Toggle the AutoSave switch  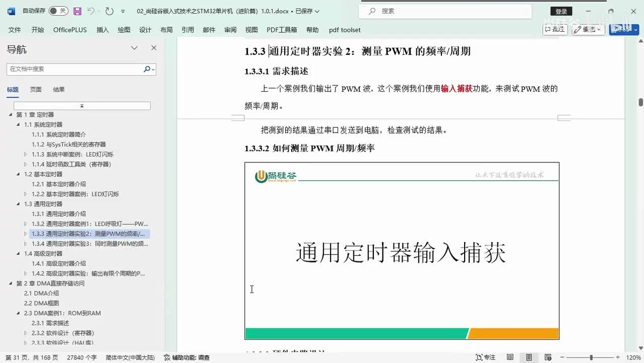pyautogui.click(x=58, y=11)
